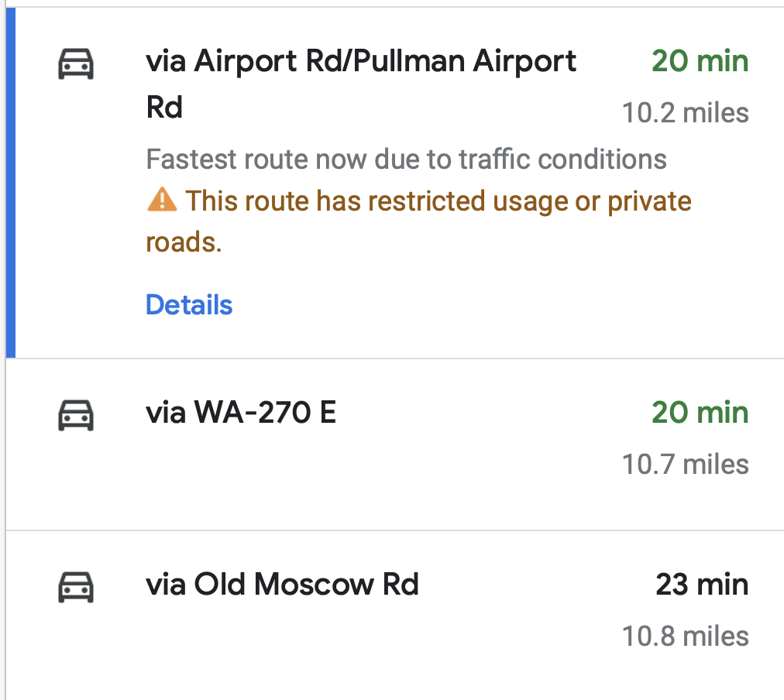Click car icon for Airport Rd route
This screenshot has width=784, height=700.
pyautogui.click(x=76, y=63)
